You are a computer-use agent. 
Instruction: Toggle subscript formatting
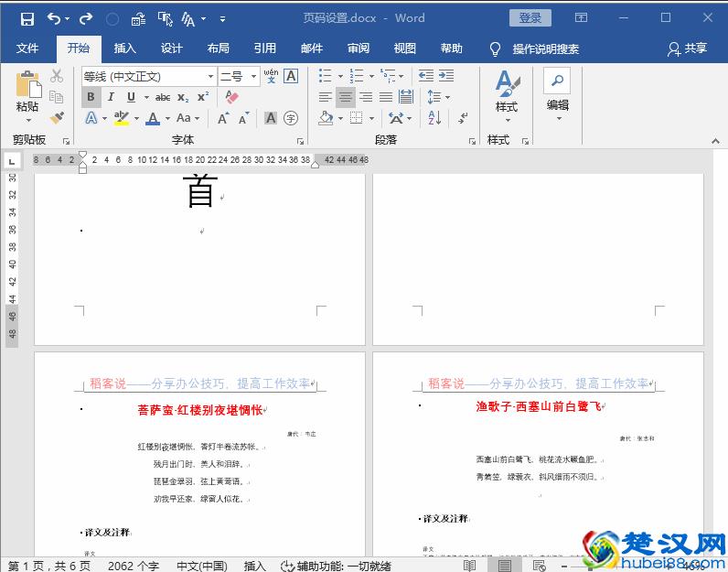click(183, 97)
